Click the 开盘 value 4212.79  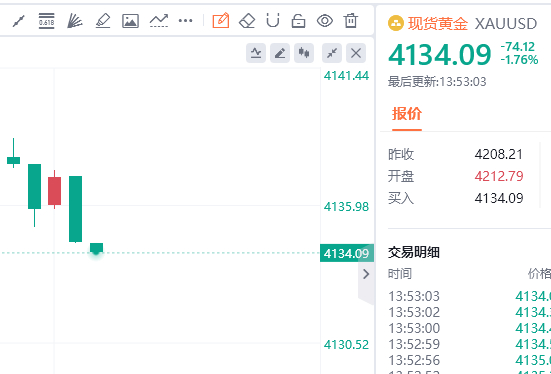[x=499, y=176]
